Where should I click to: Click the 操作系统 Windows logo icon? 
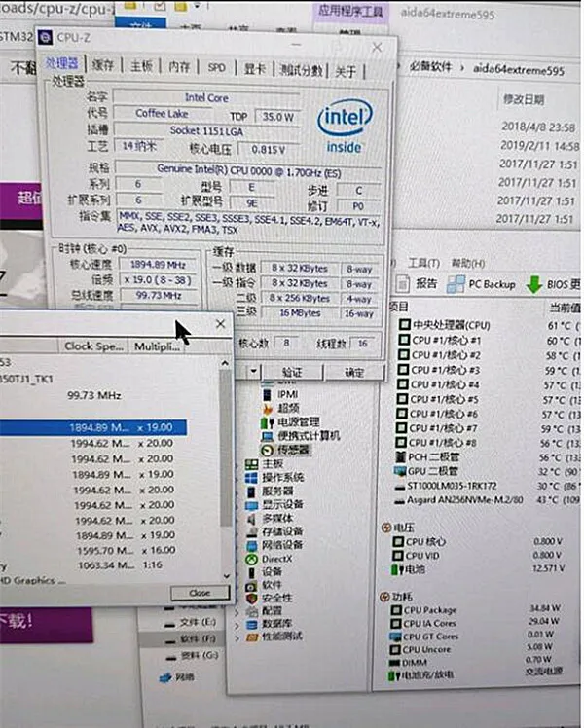[251, 478]
